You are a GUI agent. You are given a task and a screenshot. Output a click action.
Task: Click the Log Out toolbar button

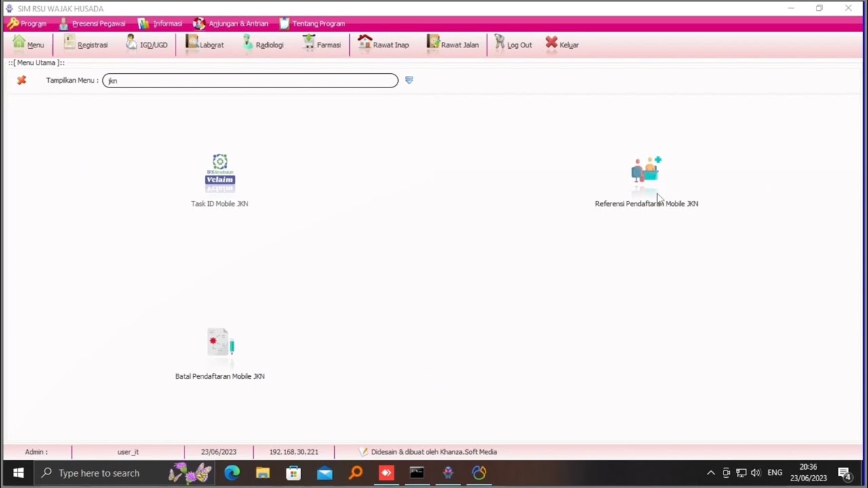click(513, 44)
